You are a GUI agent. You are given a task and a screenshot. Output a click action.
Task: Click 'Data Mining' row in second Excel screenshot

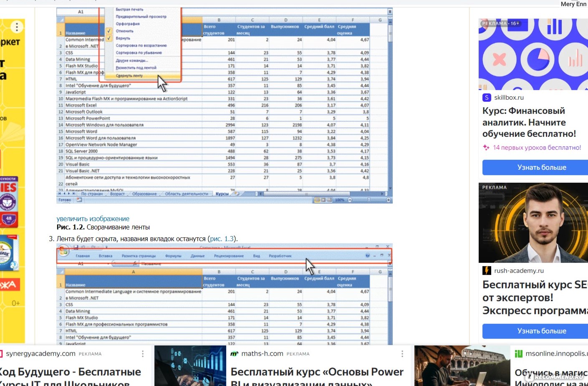pos(213,311)
